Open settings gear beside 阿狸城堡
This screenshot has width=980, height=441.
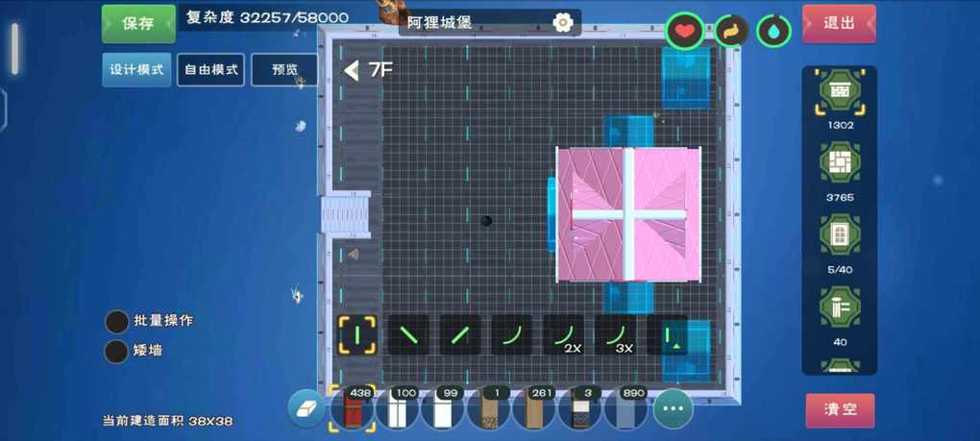[562, 22]
